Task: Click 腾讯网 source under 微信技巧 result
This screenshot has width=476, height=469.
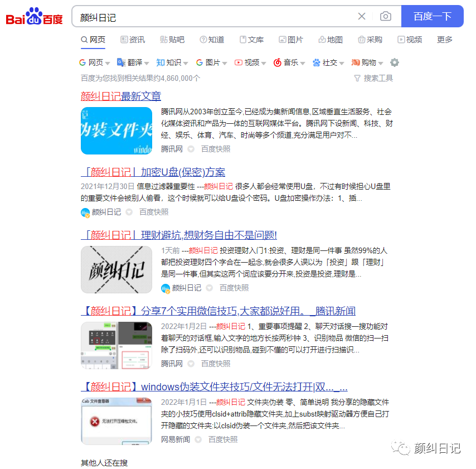Action: (x=172, y=364)
